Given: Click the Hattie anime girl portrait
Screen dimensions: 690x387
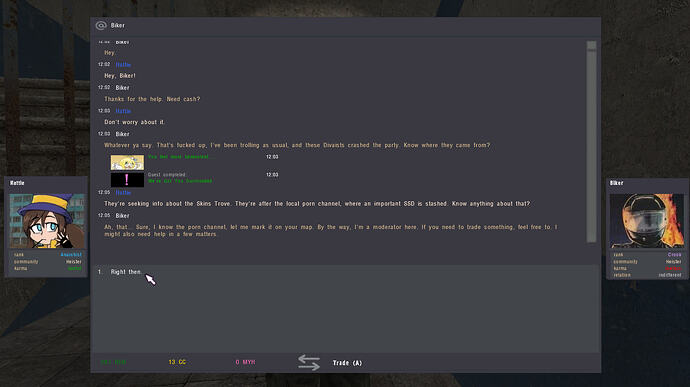Looking at the screenshot, I should pyautogui.click(x=47, y=221).
